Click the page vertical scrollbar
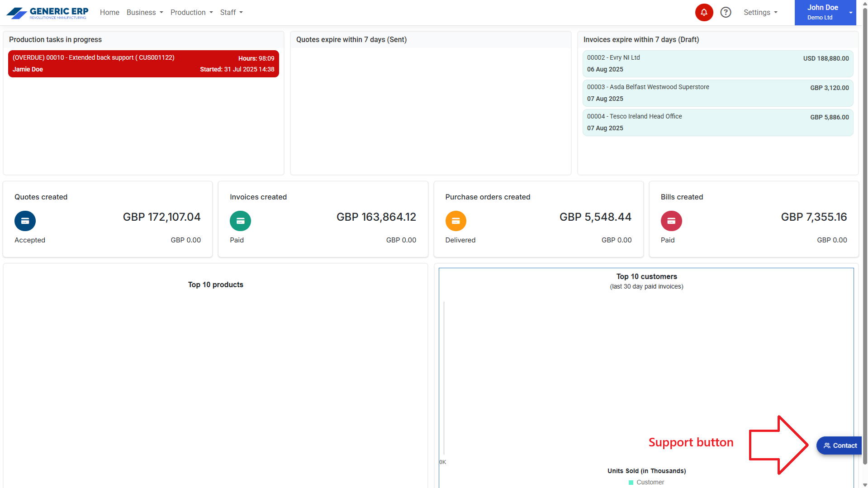The image size is (868, 488). tap(864, 226)
